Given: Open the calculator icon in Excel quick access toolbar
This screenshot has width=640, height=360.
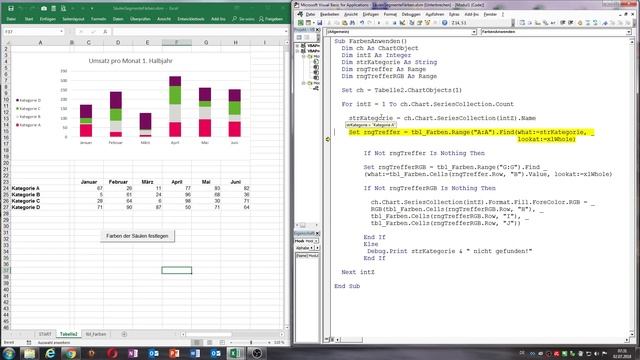Looking at the screenshot, I should pyautogui.click(x=53, y=8).
